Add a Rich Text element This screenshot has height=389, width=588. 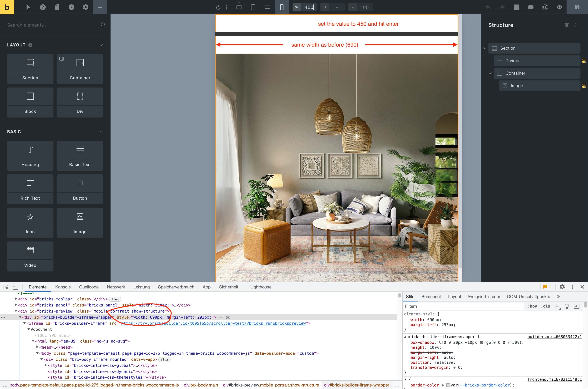[x=30, y=189]
